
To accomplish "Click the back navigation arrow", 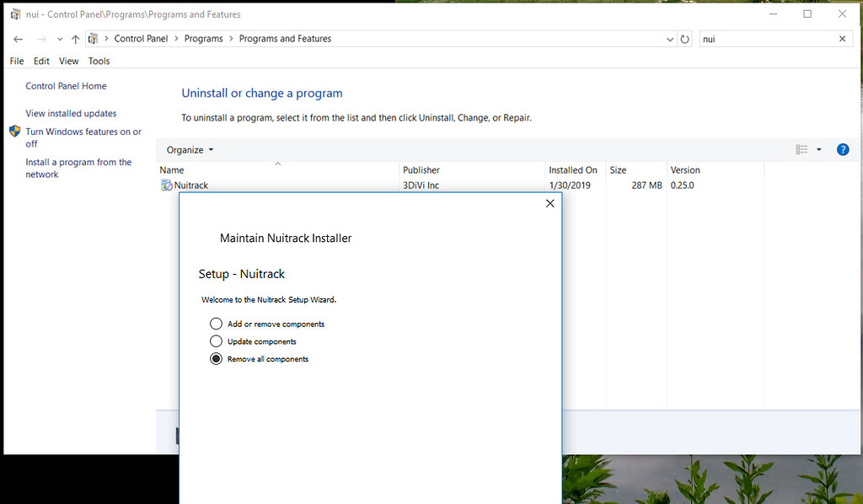I will pyautogui.click(x=17, y=38).
